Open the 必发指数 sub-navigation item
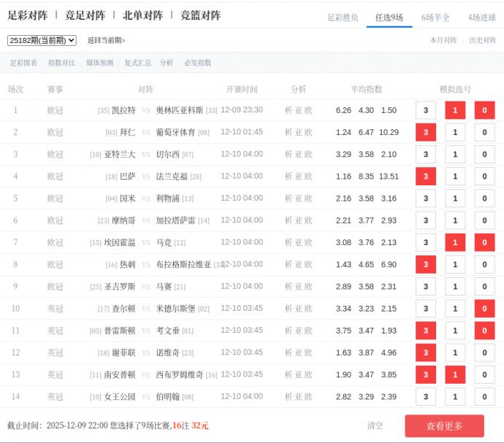Viewport: 504px width, 443px height. point(198,63)
